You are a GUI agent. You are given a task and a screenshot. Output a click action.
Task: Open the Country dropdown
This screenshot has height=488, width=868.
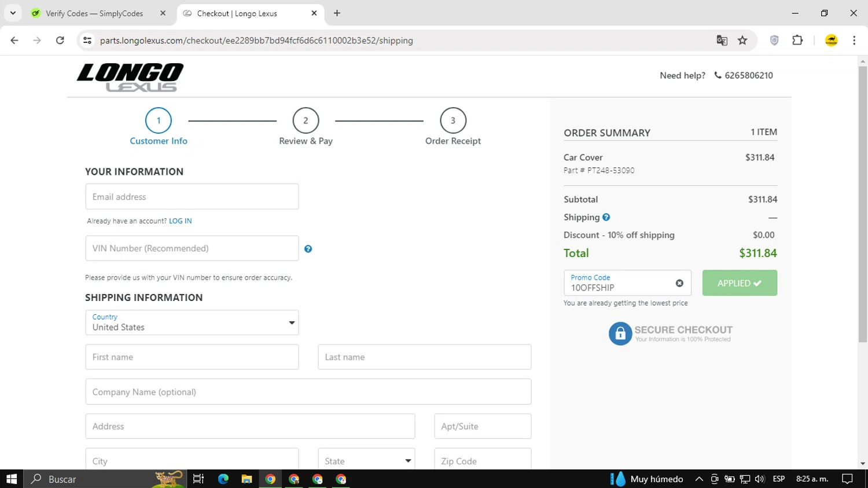[x=192, y=322]
